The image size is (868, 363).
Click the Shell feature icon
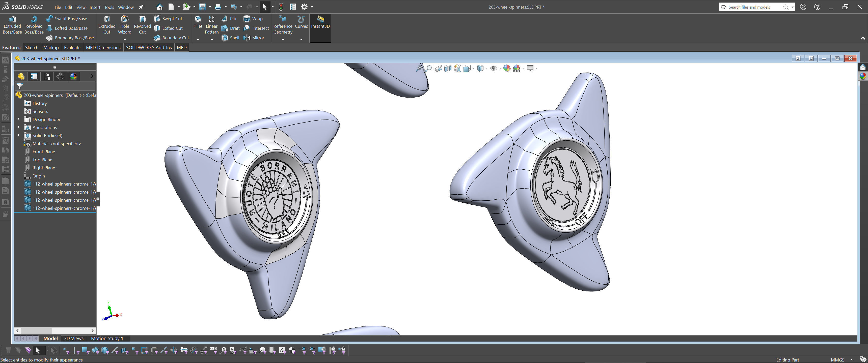230,38
